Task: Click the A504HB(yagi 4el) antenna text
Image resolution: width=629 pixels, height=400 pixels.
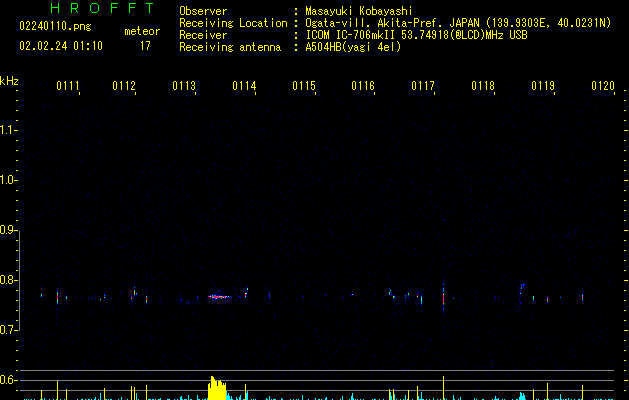Action: pos(353,47)
